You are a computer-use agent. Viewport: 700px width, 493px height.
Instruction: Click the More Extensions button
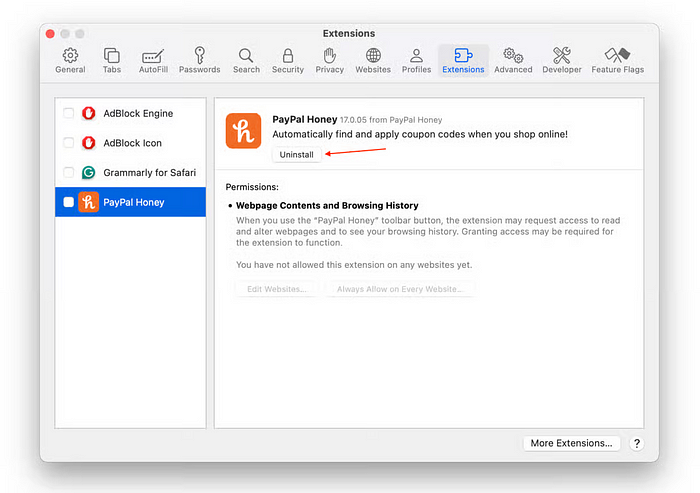[x=571, y=443]
